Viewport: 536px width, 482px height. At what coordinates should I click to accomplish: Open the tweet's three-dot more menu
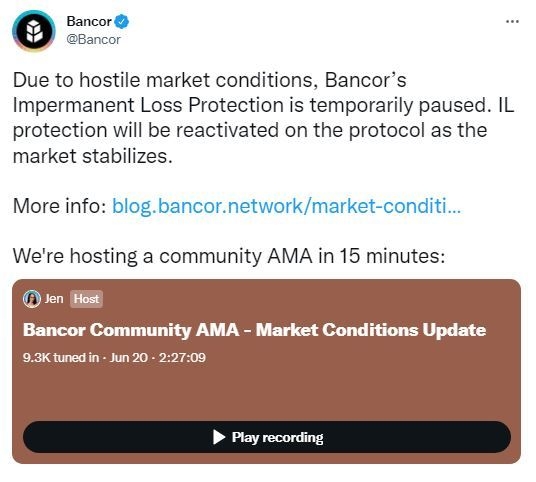(512, 22)
